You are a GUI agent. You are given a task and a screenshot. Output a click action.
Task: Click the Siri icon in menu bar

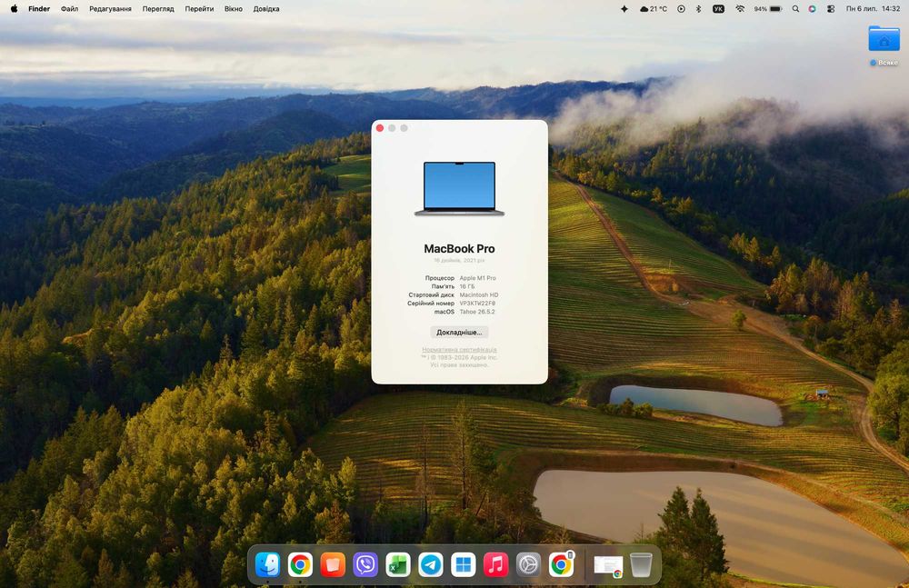point(812,9)
